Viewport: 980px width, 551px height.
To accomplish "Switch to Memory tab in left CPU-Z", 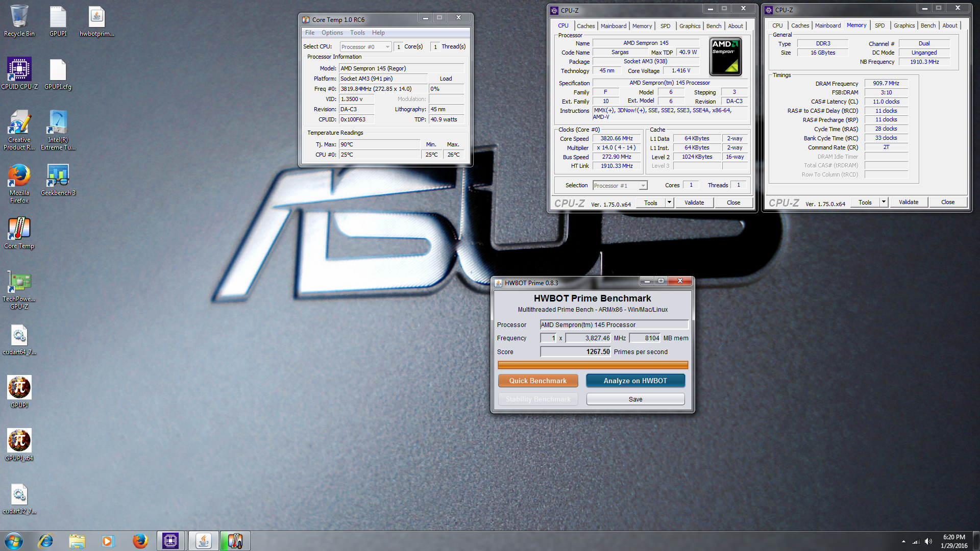I will pos(642,26).
